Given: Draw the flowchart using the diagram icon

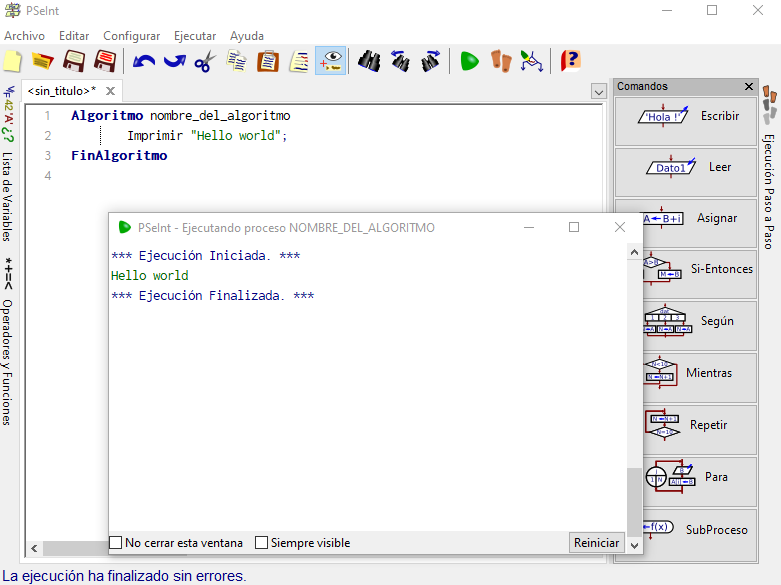Looking at the screenshot, I should coord(531,61).
